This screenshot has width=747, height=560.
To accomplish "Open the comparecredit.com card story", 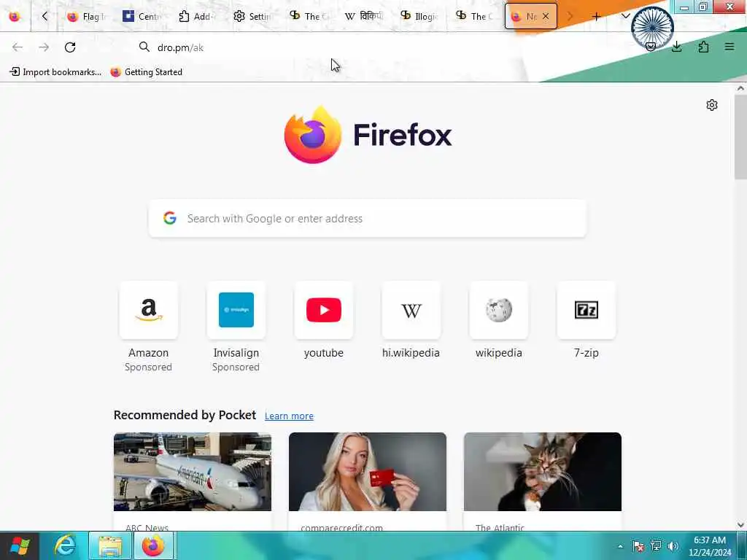I will click(x=368, y=481).
